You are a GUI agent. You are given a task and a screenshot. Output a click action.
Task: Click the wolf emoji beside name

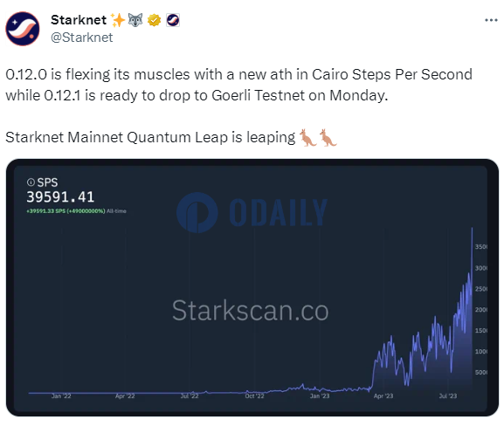coord(135,20)
